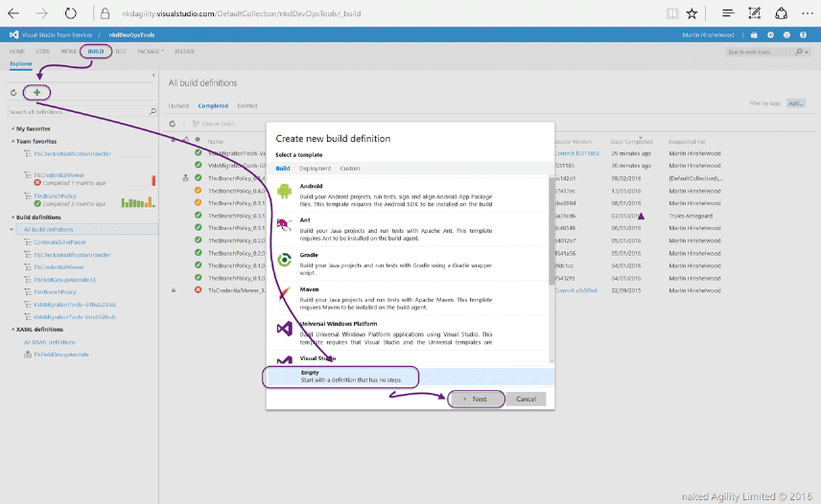This screenshot has width=821, height=504.
Task: Switch to the Deployment template tab
Action: coord(316,169)
